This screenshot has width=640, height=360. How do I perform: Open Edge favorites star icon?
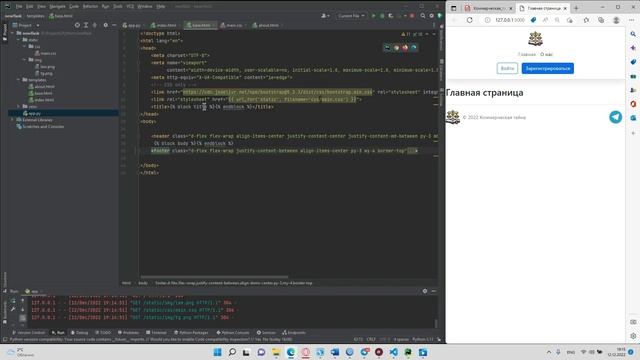click(x=586, y=20)
